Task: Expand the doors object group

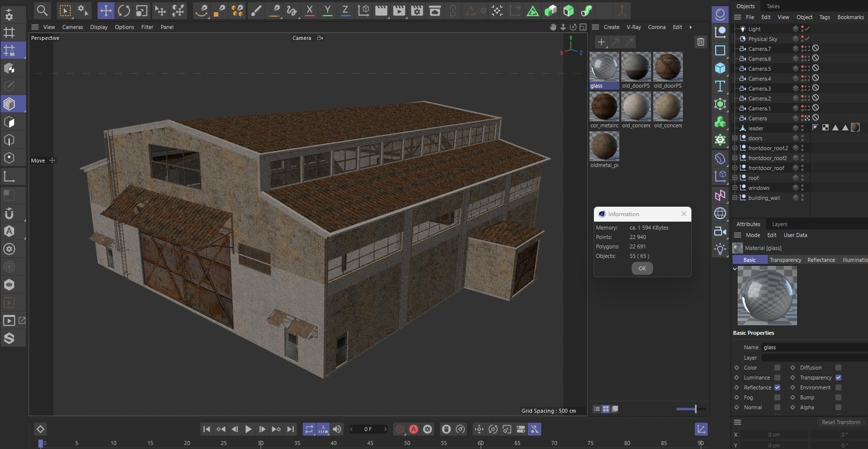Action: click(735, 138)
